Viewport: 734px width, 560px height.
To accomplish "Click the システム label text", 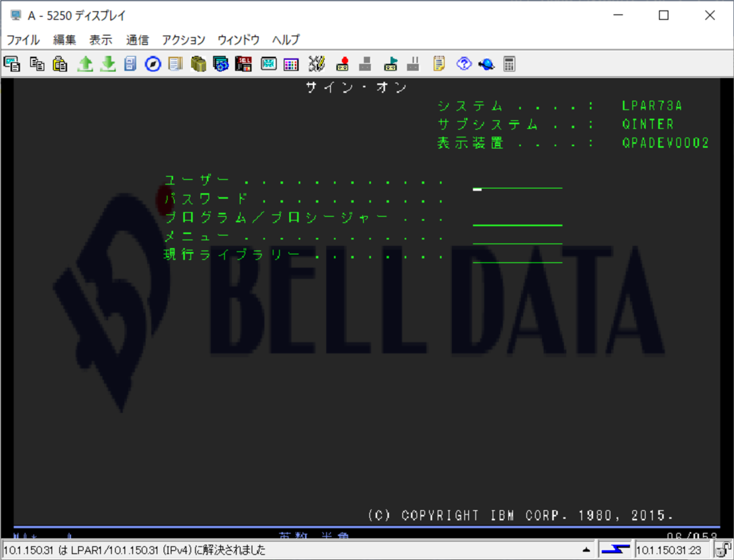I will point(470,106).
